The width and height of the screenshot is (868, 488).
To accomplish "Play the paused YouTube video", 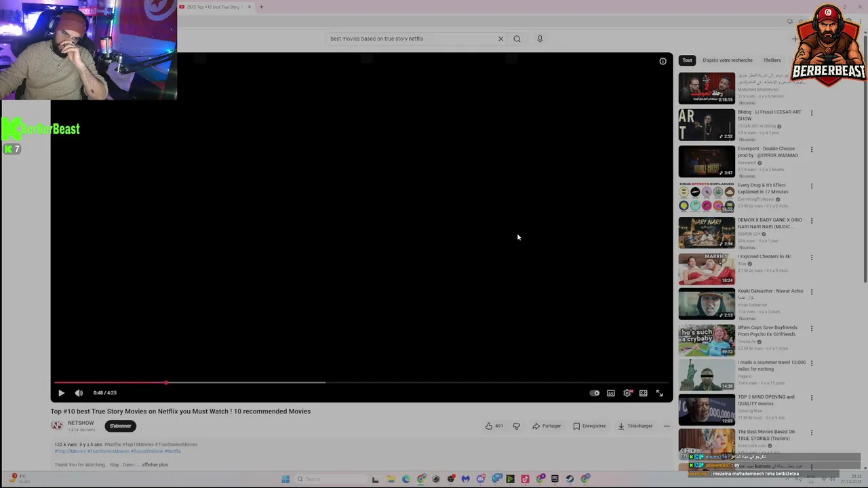I will 61,393.
